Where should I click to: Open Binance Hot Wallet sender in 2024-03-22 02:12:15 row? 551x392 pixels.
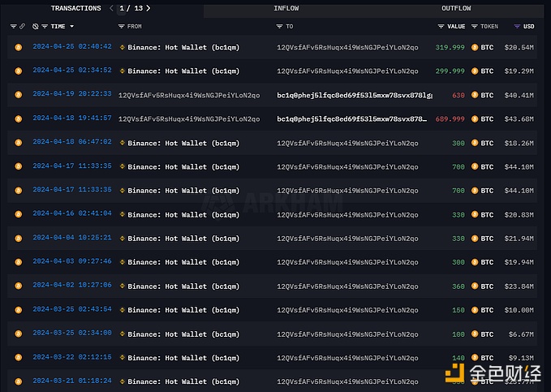tap(183, 358)
